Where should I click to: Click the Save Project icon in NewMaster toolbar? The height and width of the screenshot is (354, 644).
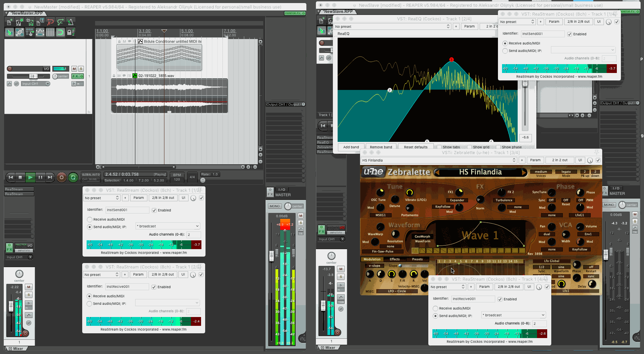coord(30,22)
